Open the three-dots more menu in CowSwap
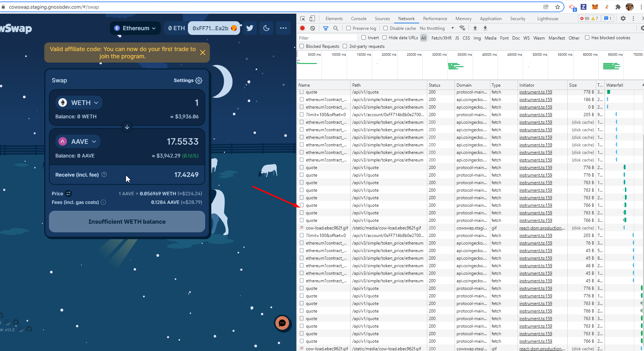The height and width of the screenshot is (351, 644). (x=283, y=28)
